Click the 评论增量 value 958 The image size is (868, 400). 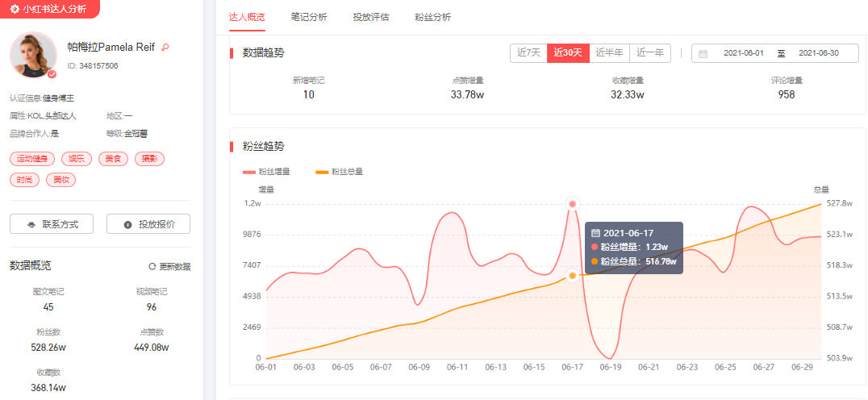787,94
